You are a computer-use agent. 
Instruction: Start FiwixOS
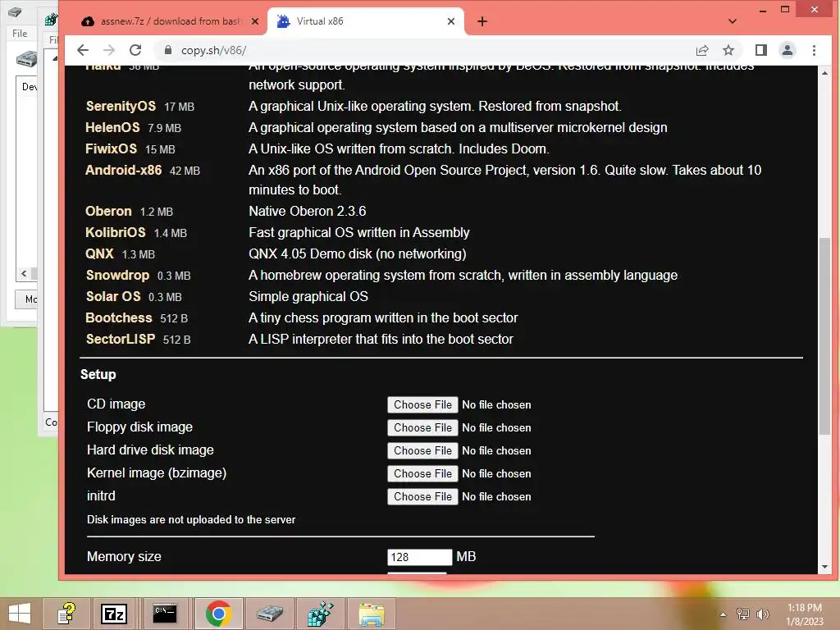coord(111,149)
